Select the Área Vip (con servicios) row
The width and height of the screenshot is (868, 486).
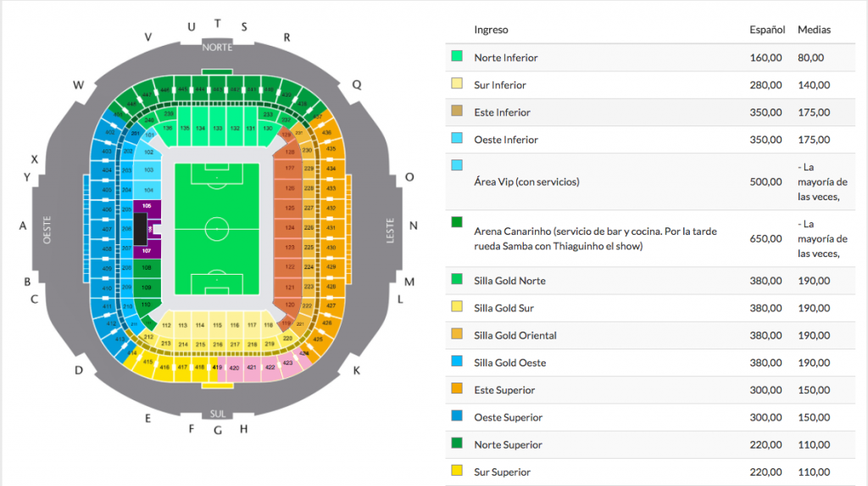[650, 182]
